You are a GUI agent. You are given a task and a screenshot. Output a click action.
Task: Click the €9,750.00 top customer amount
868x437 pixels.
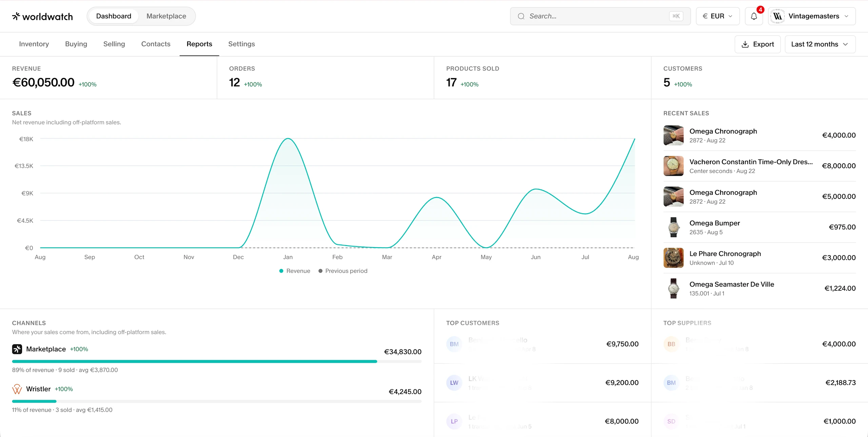pos(622,344)
